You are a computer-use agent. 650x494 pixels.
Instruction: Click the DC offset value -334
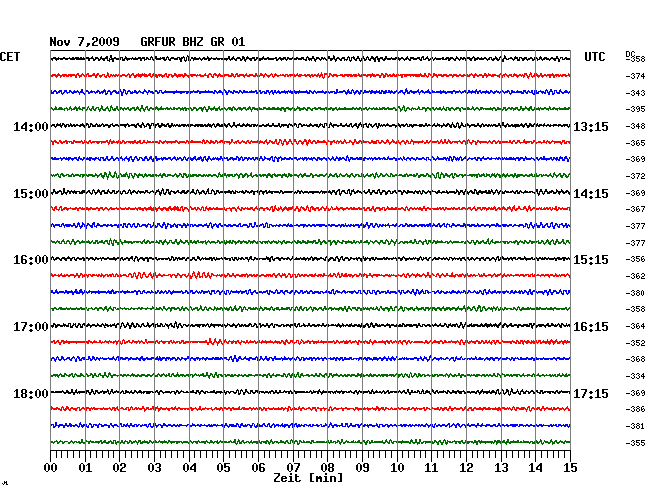(635, 376)
